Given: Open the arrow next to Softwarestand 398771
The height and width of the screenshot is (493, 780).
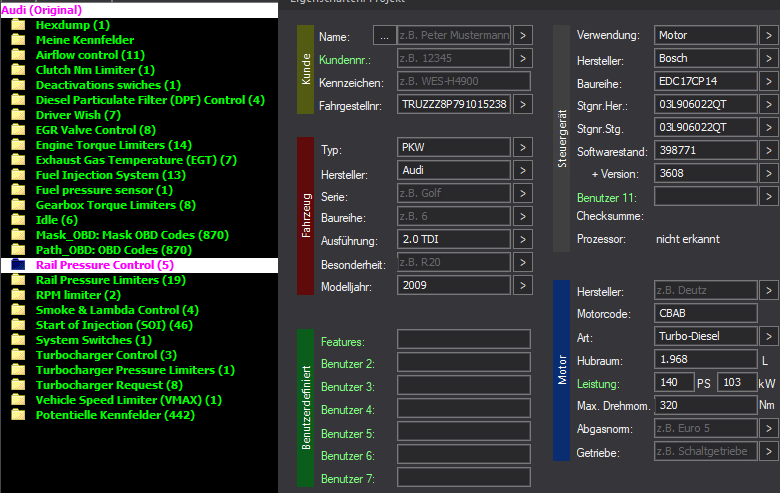Looking at the screenshot, I should 769,150.
